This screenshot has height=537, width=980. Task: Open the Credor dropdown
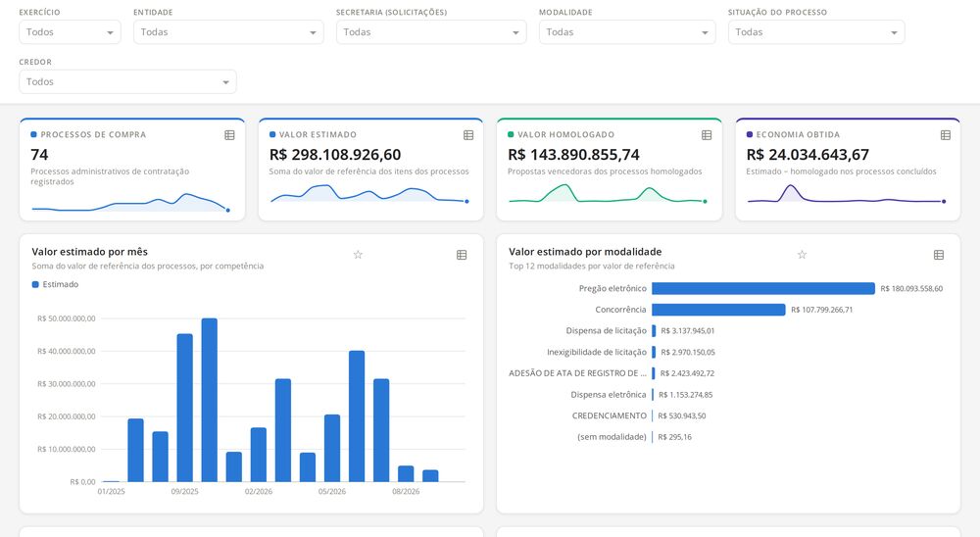tap(127, 82)
